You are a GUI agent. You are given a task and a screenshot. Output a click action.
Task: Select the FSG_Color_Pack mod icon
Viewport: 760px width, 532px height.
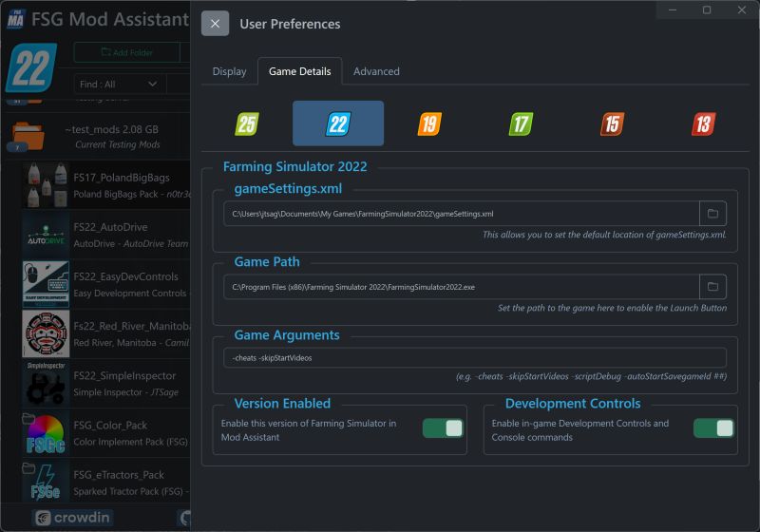46,433
